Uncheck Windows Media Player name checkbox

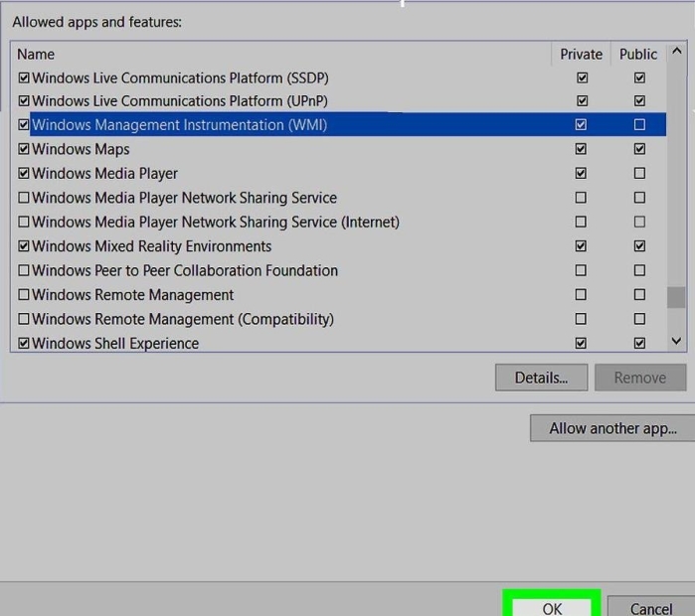pyautogui.click(x=24, y=173)
